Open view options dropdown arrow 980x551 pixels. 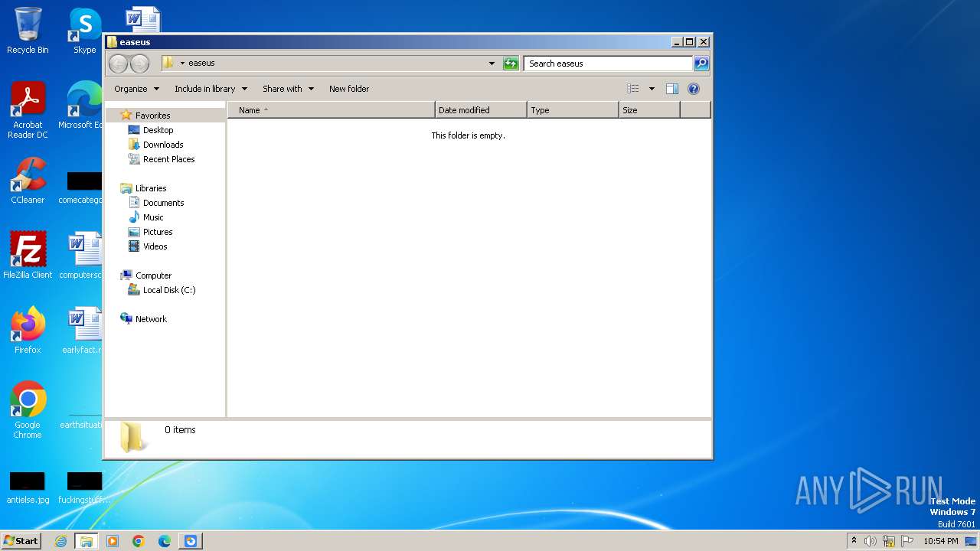652,89
